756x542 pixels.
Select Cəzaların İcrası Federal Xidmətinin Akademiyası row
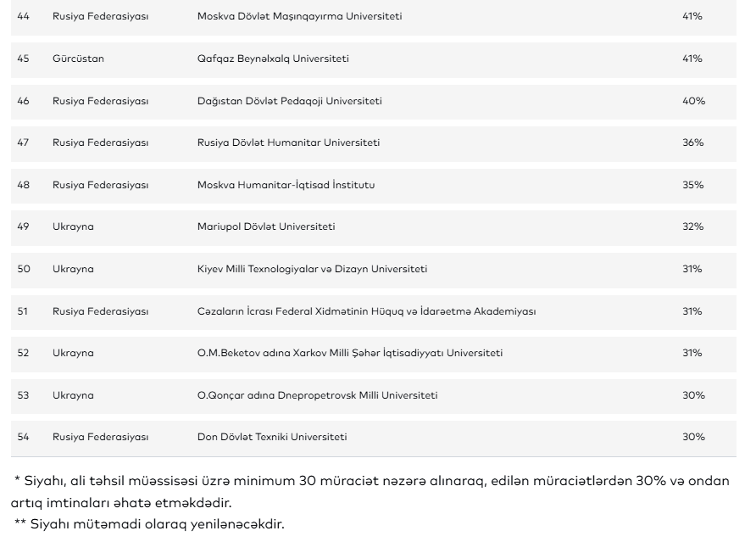click(x=366, y=311)
